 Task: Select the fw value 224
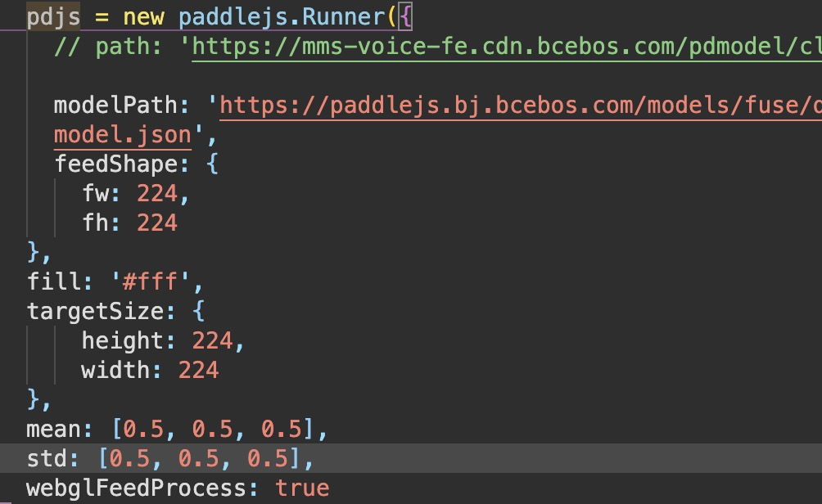pyautogui.click(x=156, y=193)
